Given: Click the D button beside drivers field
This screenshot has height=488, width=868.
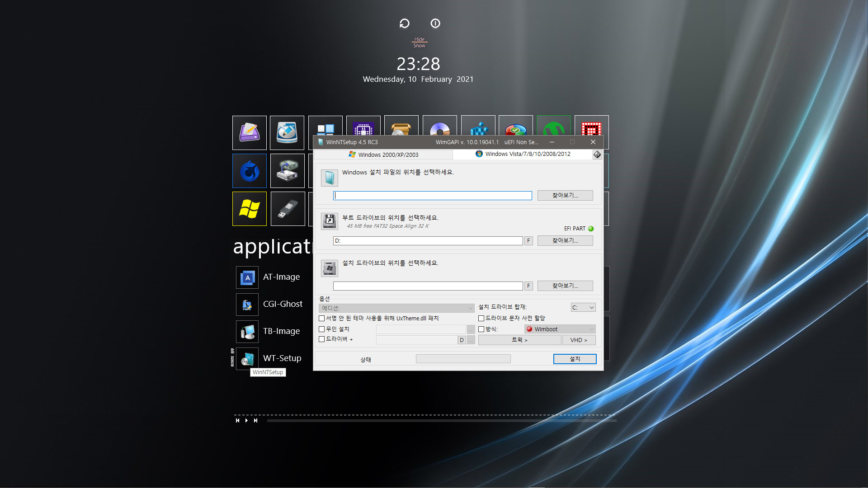Looking at the screenshot, I should pyautogui.click(x=462, y=340).
